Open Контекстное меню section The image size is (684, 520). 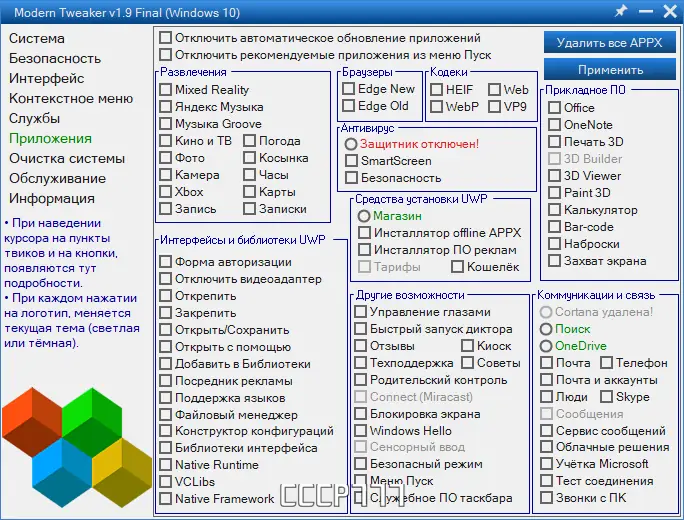71,99
